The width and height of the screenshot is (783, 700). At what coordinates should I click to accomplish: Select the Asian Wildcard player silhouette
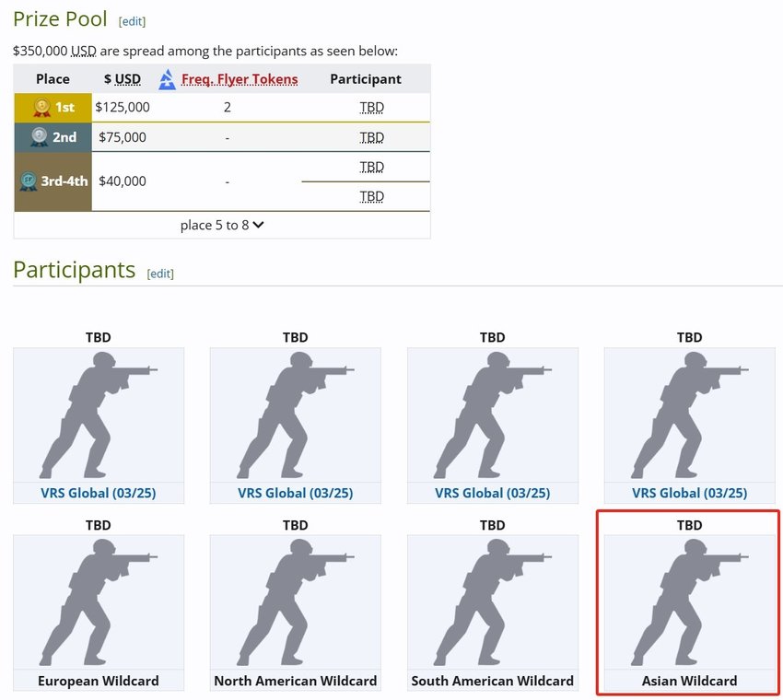pyautogui.click(x=689, y=601)
